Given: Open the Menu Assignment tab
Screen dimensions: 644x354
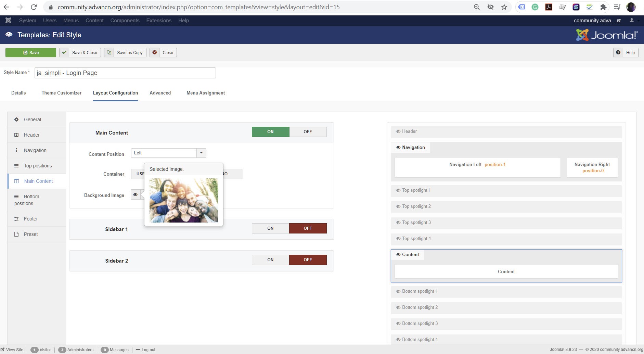Looking at the screenshot, I should 206,93.
